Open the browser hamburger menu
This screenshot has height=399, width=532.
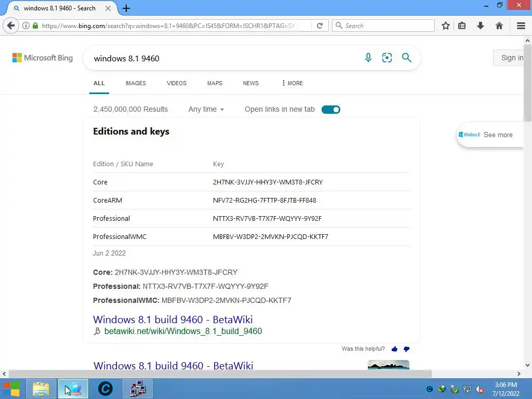[x=521, y=25]
